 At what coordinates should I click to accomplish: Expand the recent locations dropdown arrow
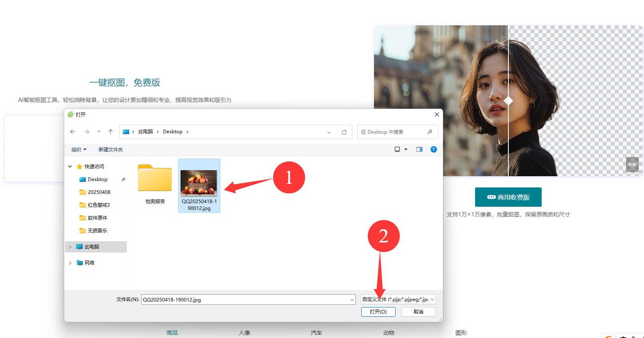point(99,132)
